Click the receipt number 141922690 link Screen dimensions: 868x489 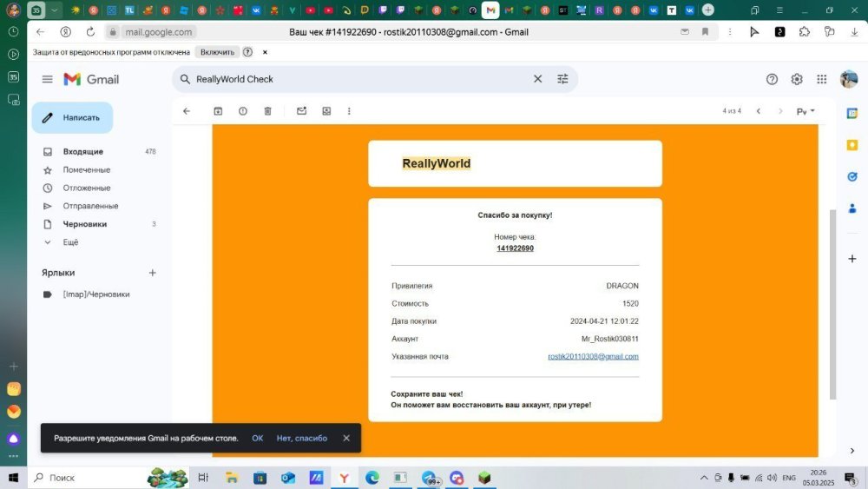click(515, 248)
